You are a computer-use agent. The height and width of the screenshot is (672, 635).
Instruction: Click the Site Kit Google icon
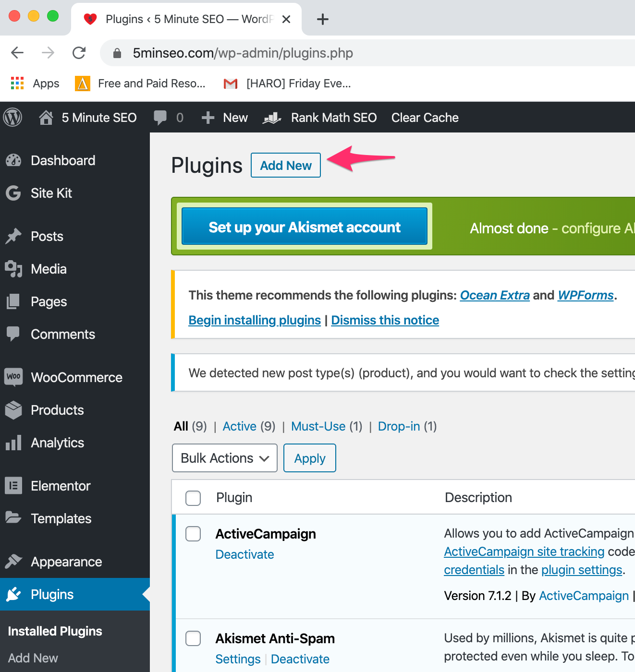[x=13, y=193]
